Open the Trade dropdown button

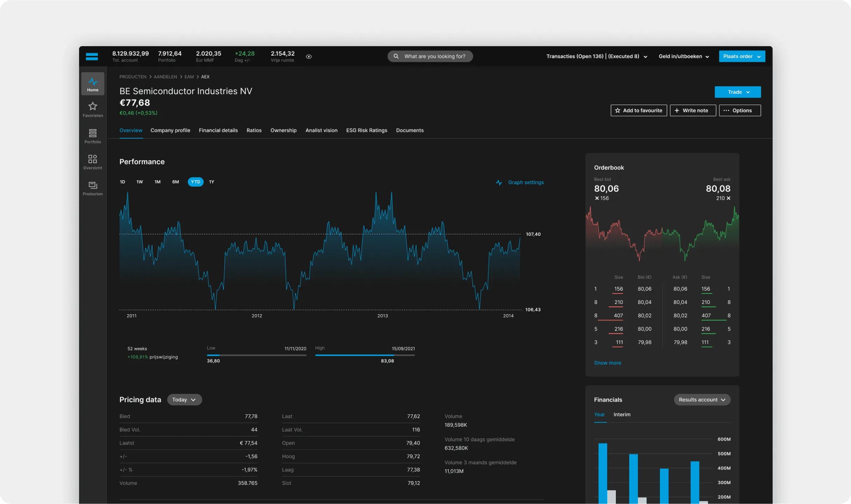point(738,92)
